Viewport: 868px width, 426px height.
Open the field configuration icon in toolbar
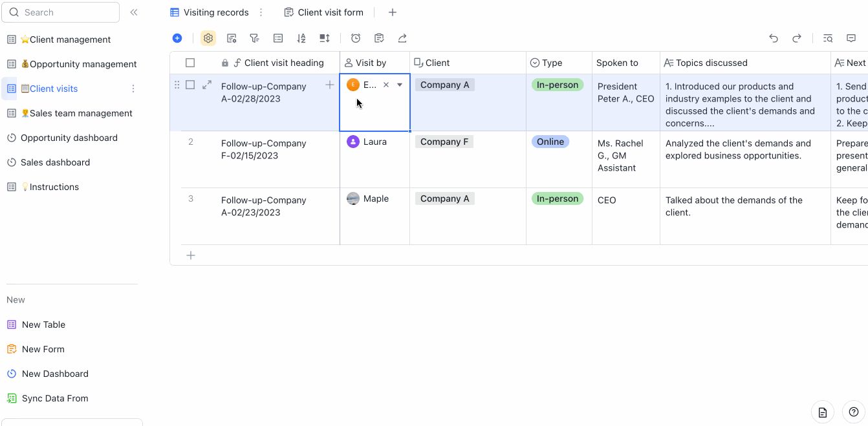[x=232, y=38]
